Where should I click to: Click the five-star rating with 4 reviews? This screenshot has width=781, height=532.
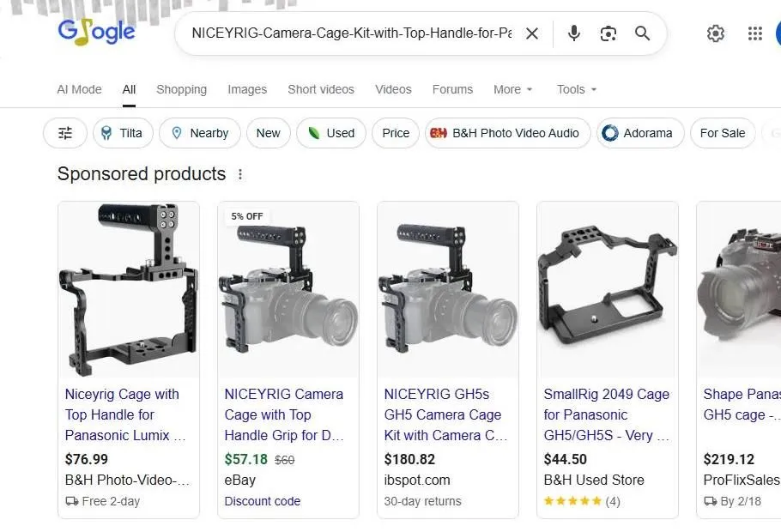click(582, 501)
